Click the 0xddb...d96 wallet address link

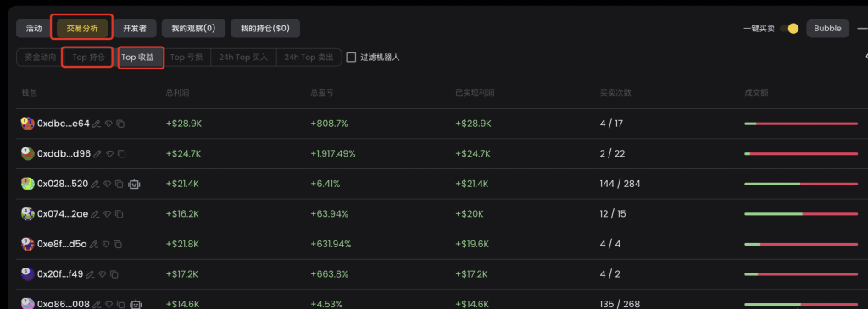tap(64, 154)
